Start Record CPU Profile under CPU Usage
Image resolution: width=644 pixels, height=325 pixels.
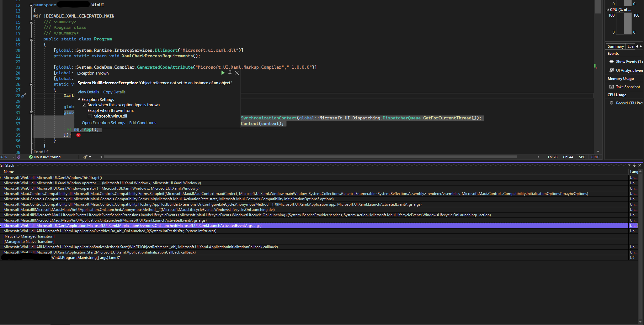tap(611, 103)
